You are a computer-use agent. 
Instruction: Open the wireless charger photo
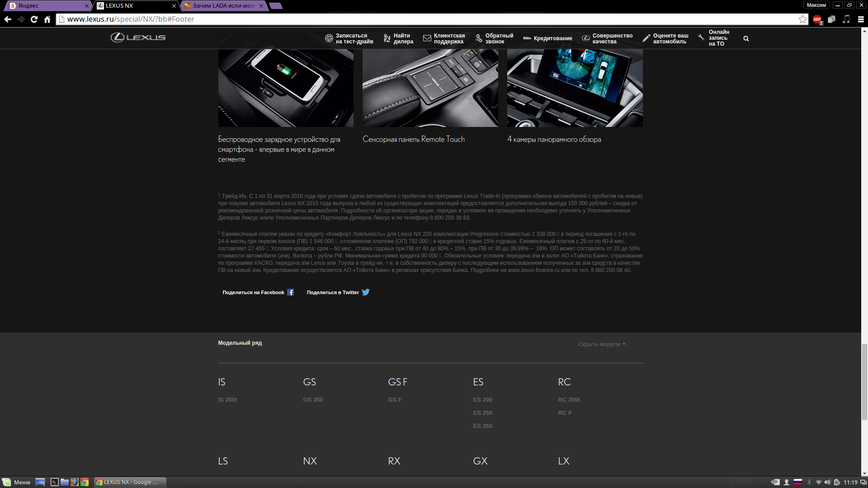(286, 88)
